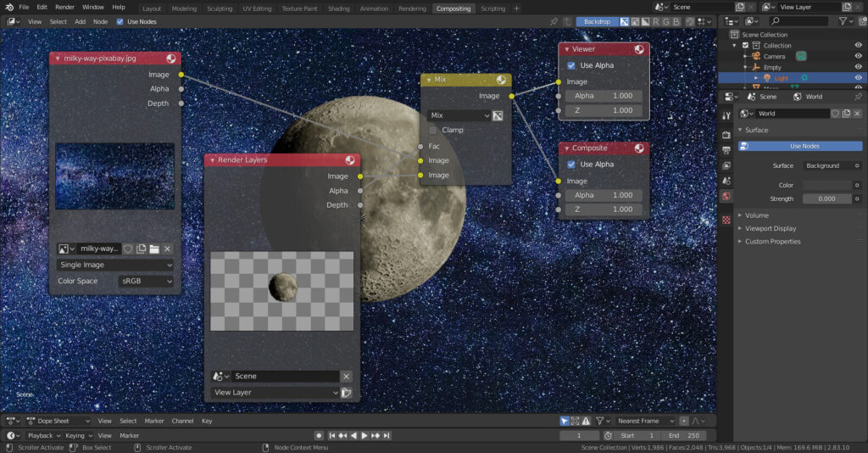868x453 pixels.
Task: Switch to the Shading workspace tab
Action: click(338, 8)
